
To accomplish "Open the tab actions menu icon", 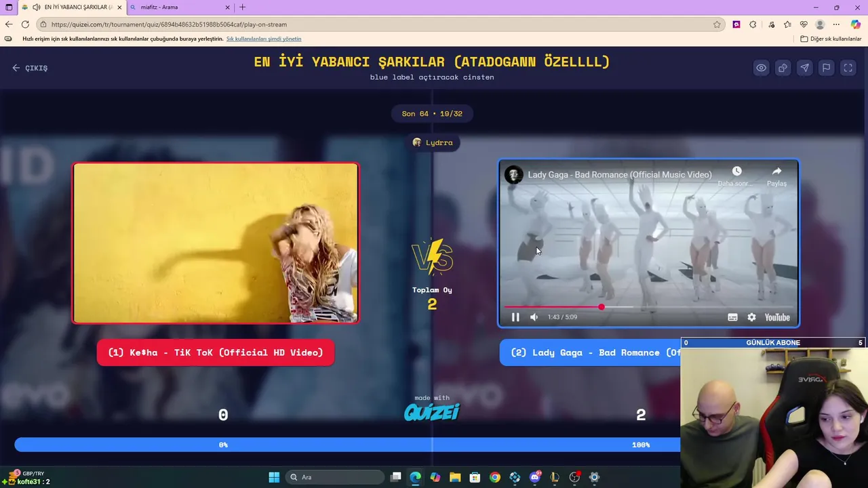I will pyautogui.click(x=9, y=7).
